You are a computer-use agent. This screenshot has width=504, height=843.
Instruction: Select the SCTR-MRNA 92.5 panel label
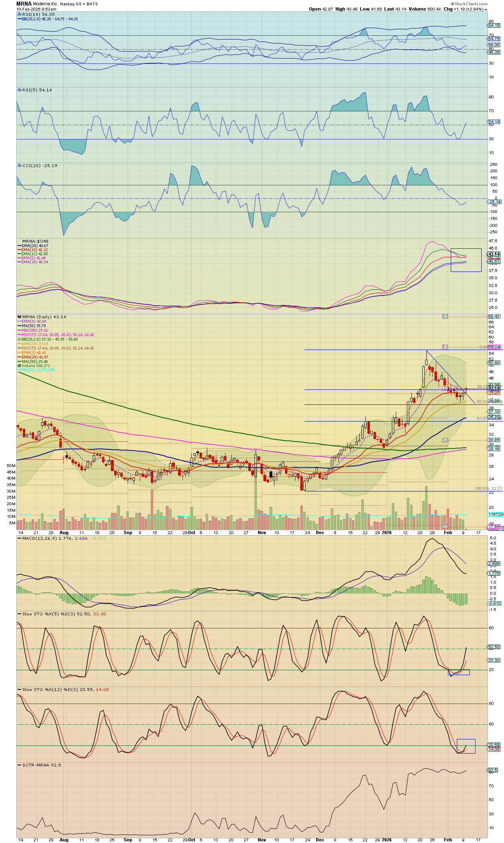[x=41, y=765]
